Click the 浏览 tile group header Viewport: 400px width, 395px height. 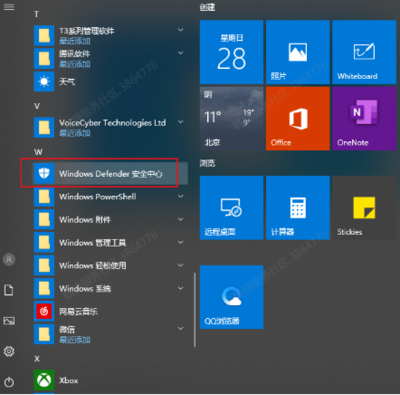(x=207, y=163)
